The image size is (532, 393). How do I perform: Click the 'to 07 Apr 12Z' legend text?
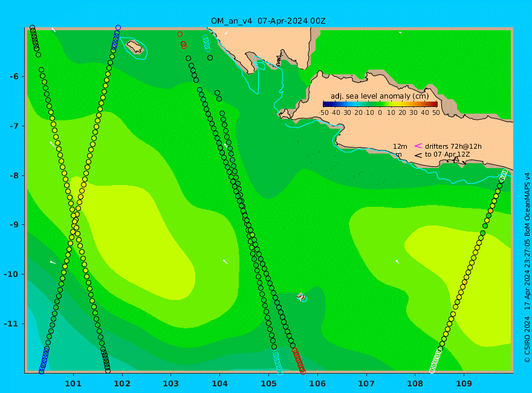point(449,154)
